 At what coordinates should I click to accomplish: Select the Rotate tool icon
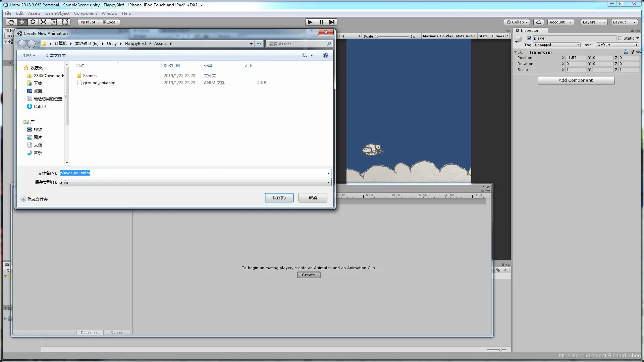pos(33,22)
